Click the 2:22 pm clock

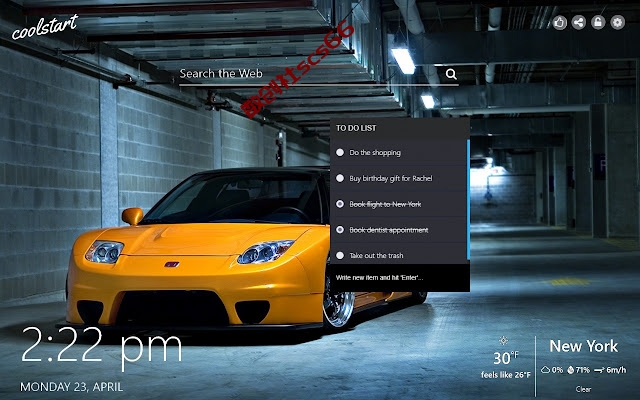[x=102, y=346]
